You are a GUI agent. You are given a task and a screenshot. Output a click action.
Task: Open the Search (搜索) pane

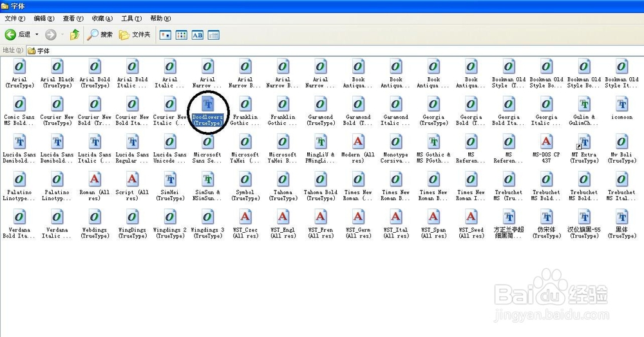(100, 35)
